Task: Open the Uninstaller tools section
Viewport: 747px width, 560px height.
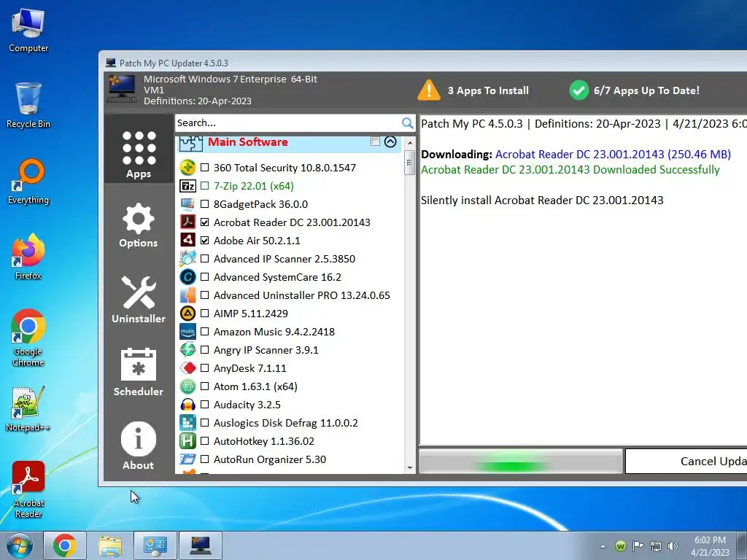Action: [139, 300]
